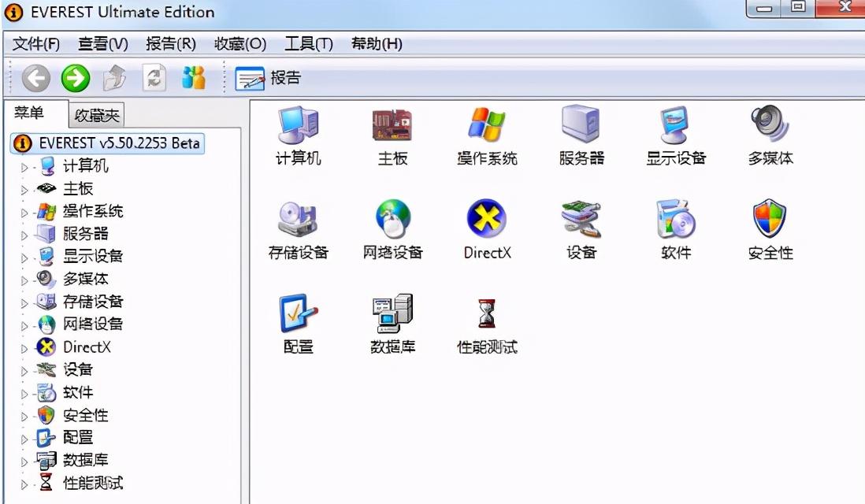Expand the 服务器 tree node arrow
Screen dimensions: 865x504
[x=24, y=235]
